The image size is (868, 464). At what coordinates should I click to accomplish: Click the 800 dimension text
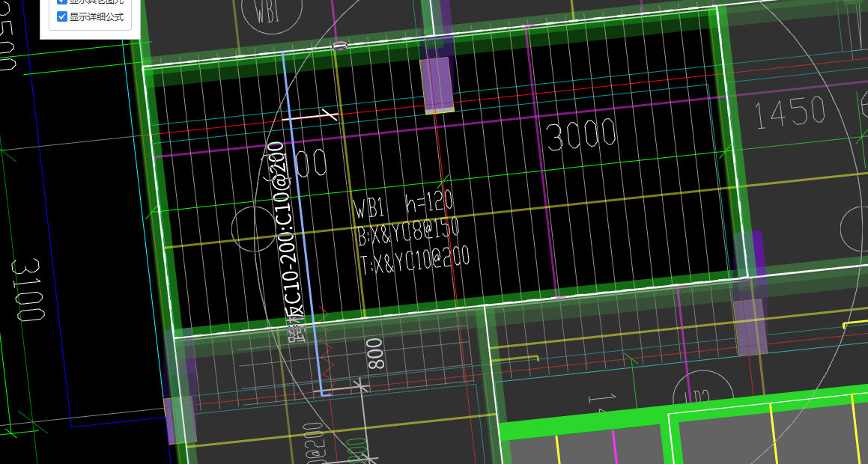[x=376, y=354]
